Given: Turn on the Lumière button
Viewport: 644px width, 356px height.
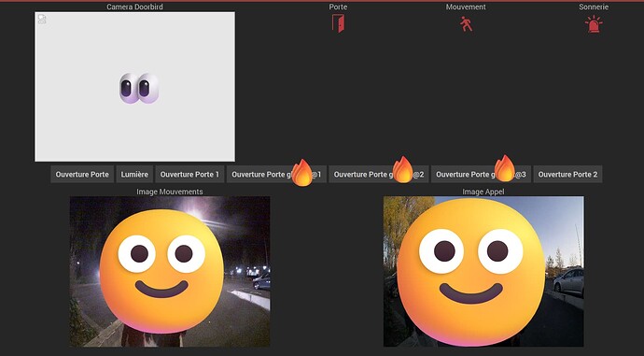Looking at the screenshot, I should tap(134, 175).
